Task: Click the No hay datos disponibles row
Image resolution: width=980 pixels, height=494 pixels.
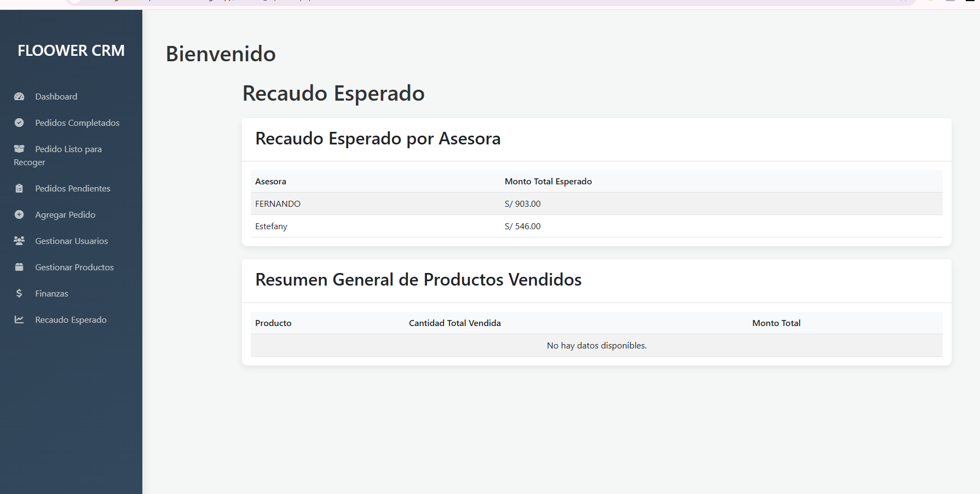Action: pyautogui.click(x=596, y=346)
